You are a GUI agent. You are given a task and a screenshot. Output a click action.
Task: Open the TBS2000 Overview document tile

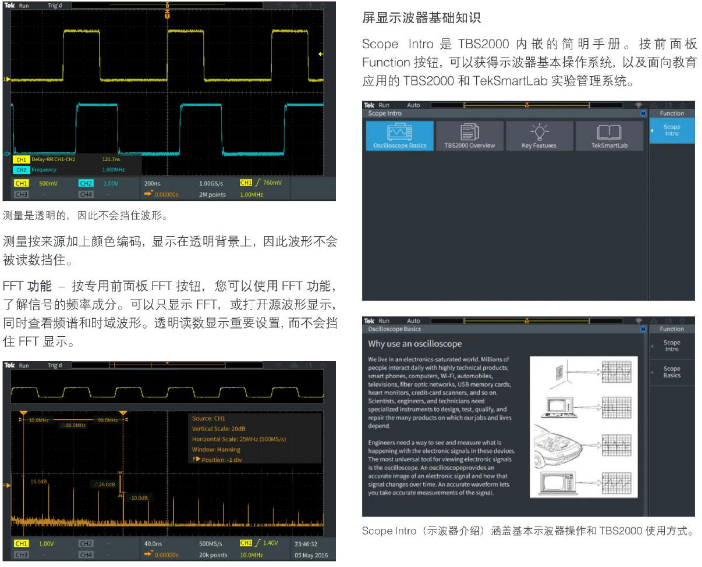[x=468, y=136]
